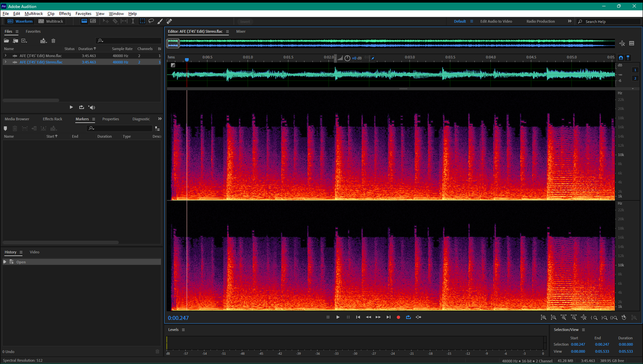
Task: Switch to the Effects Rack tab
Action: [52, 119]
